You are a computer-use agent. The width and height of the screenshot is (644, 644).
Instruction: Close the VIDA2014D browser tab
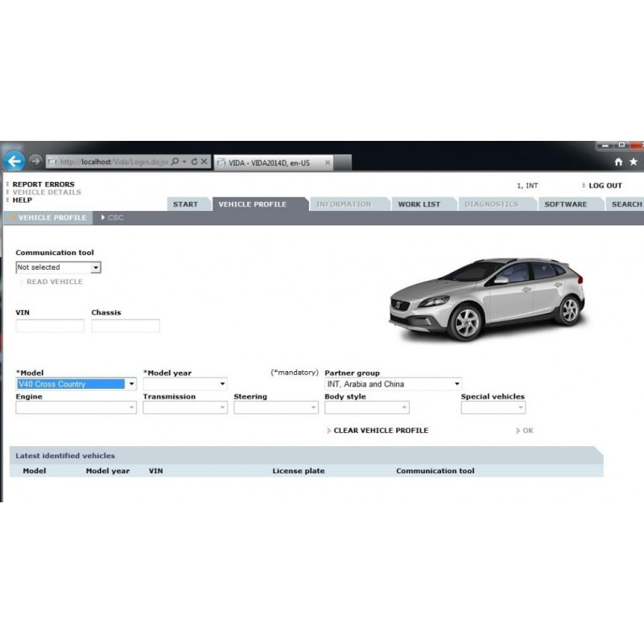click(x=327, y=162)
